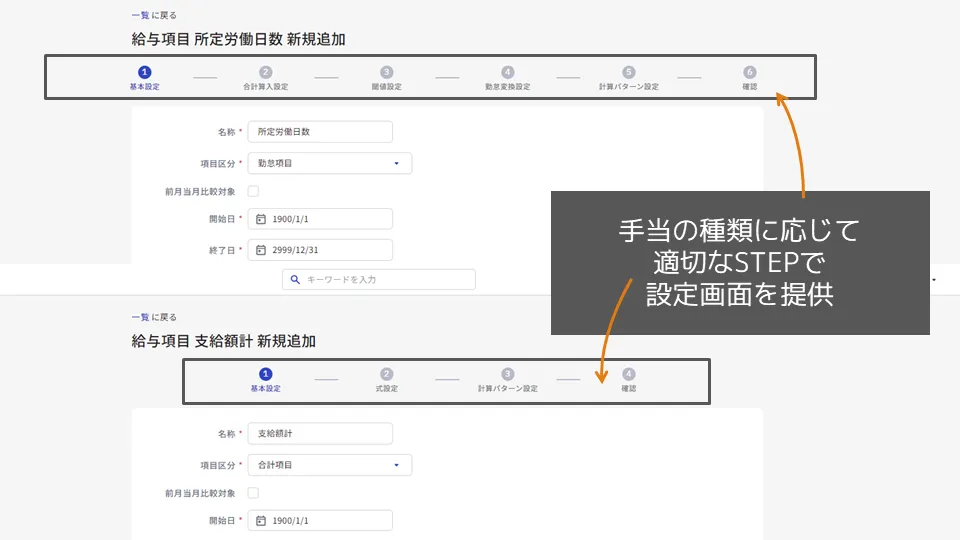Viewport: 960px width, 540px height.
Task: Click the キーワードを入力 search field
Action: coord(379,280)
